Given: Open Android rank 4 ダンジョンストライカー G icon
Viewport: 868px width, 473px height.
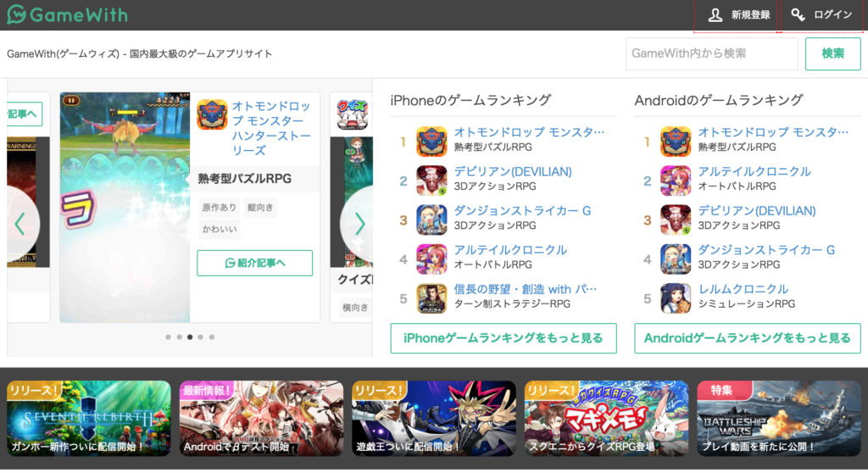Looking at the screenshot, I should point(676,259).
